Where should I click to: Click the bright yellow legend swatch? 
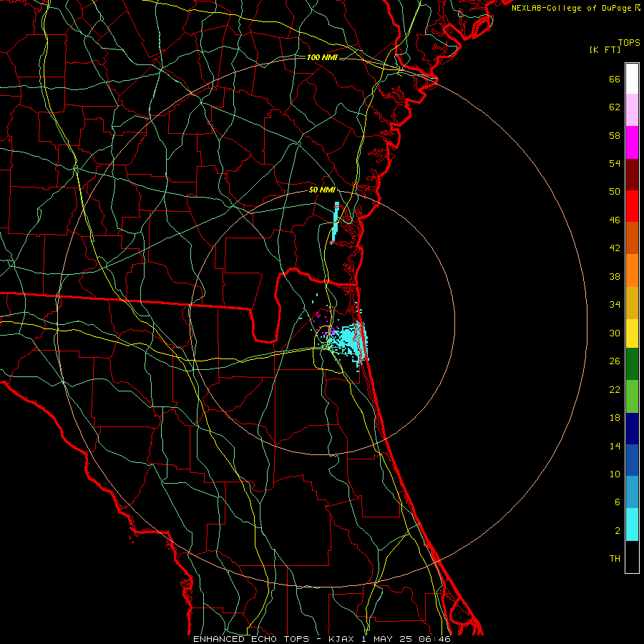[x=632, y=333]
